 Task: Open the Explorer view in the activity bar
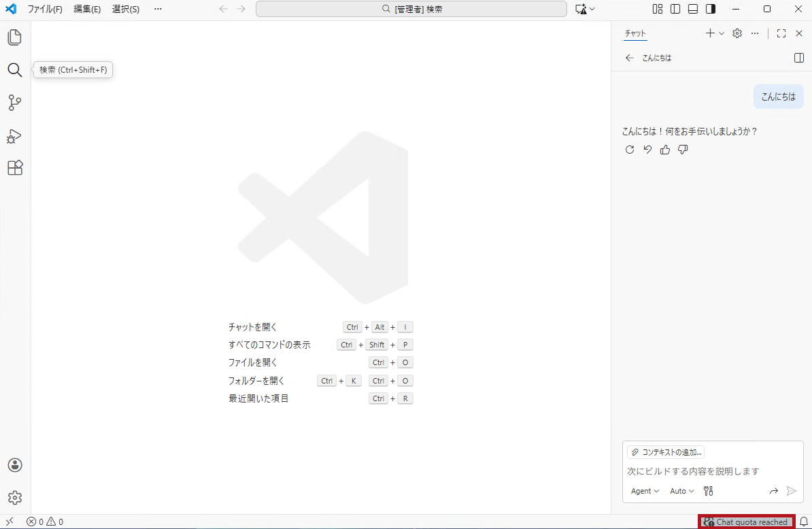15,37
